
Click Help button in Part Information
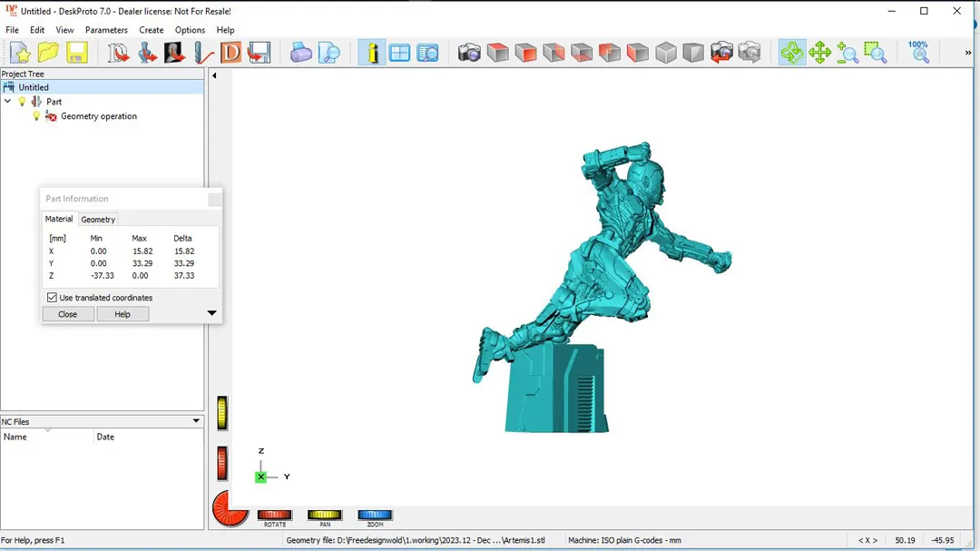tap(122, 314)
